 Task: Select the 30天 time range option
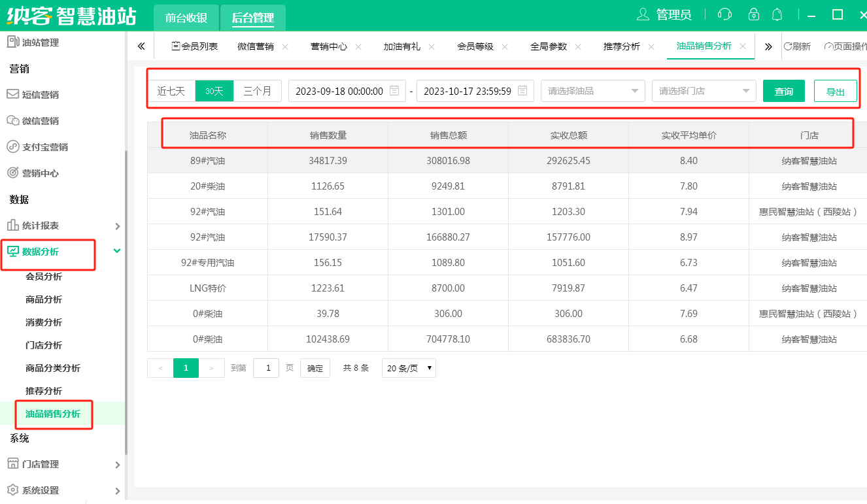214,91
